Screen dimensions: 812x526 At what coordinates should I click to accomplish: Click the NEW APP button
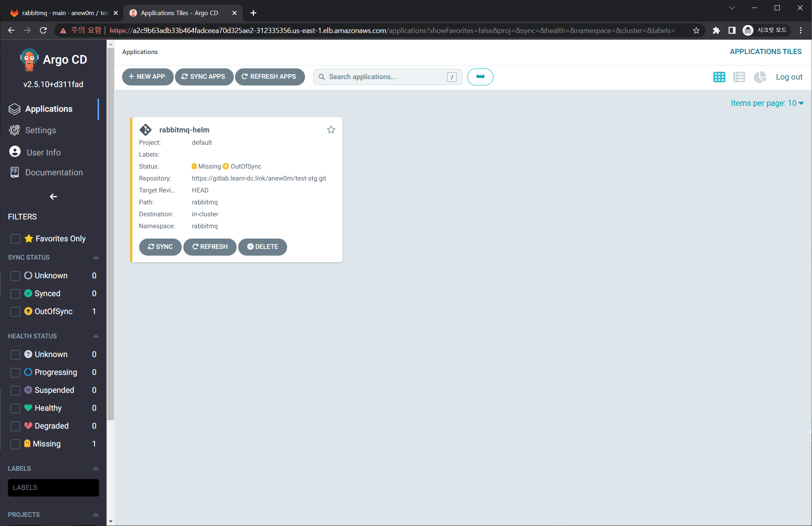(x=147, y=77)
